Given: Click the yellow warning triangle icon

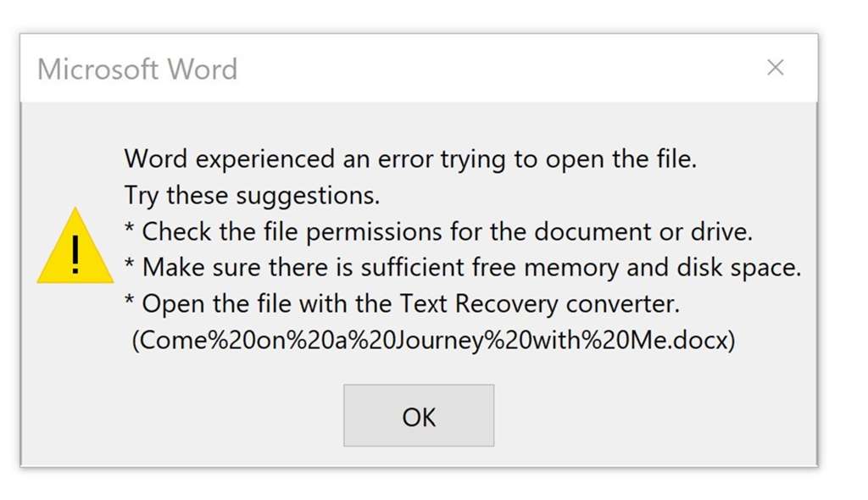Looking at the screenshot, I should (x=75, y=250).
